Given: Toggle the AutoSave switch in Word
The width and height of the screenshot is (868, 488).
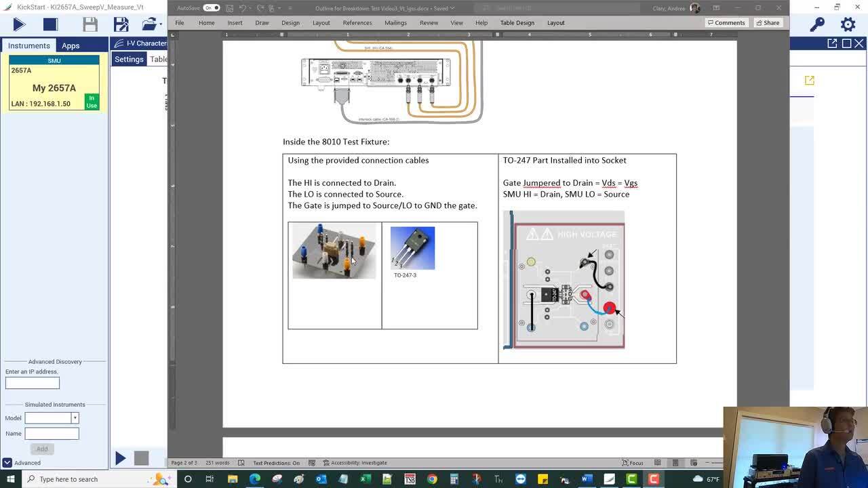Looking at the screenshot, I should (211, 8).
